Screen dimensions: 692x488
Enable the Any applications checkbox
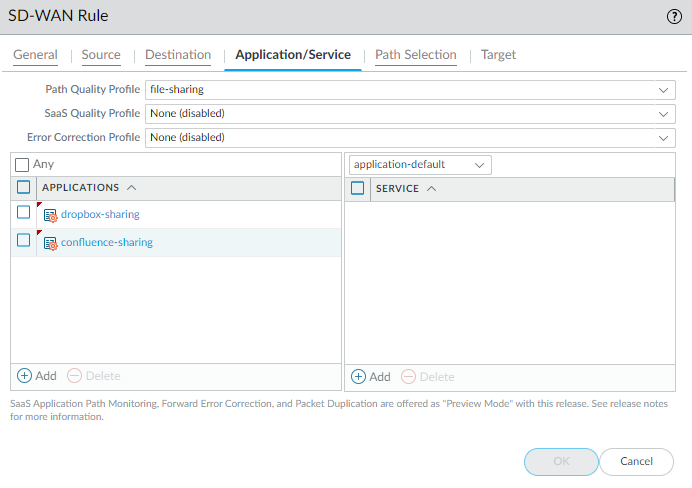tap(22, 164)
